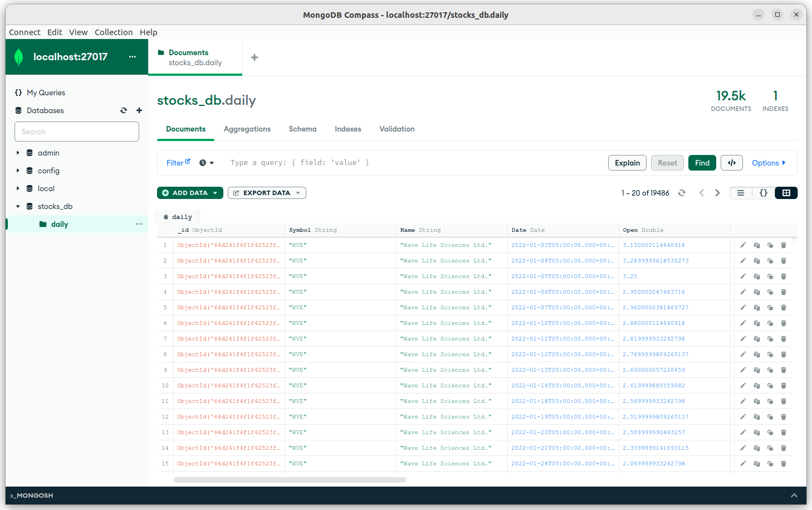Switch to JSON view

[764, 193]
